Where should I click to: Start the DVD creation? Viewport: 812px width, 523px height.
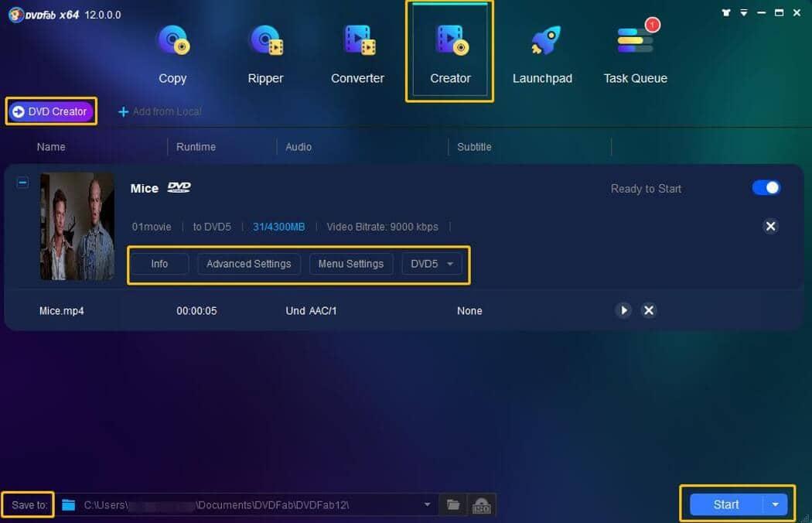click(726, 504)
